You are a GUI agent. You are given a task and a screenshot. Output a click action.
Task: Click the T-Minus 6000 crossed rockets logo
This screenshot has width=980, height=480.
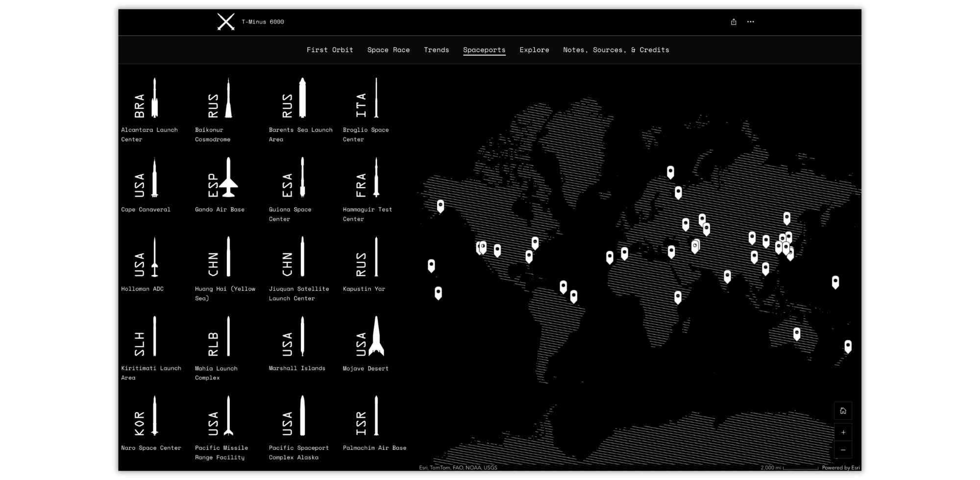(226, 22)
